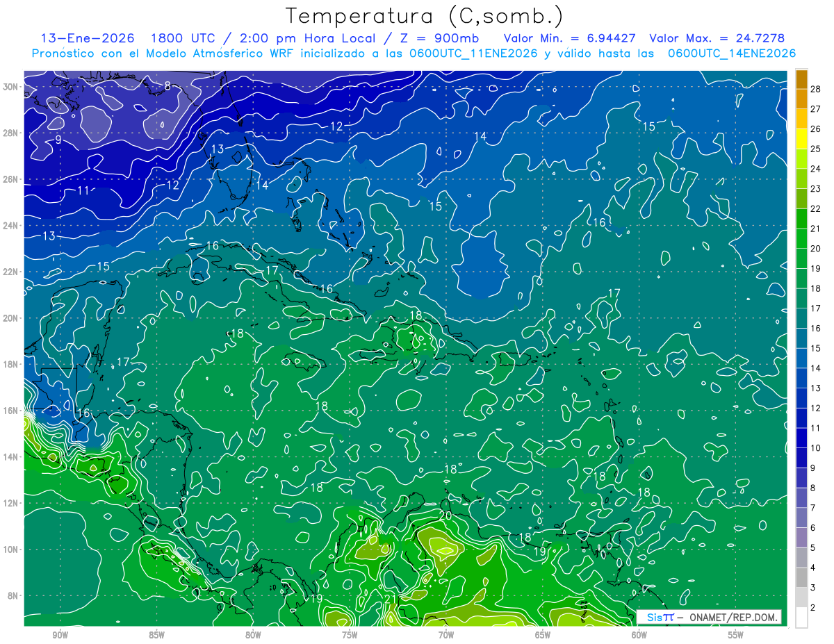Click the '26N' latitude axis label
834x644 pixels.
pos(10,179)
